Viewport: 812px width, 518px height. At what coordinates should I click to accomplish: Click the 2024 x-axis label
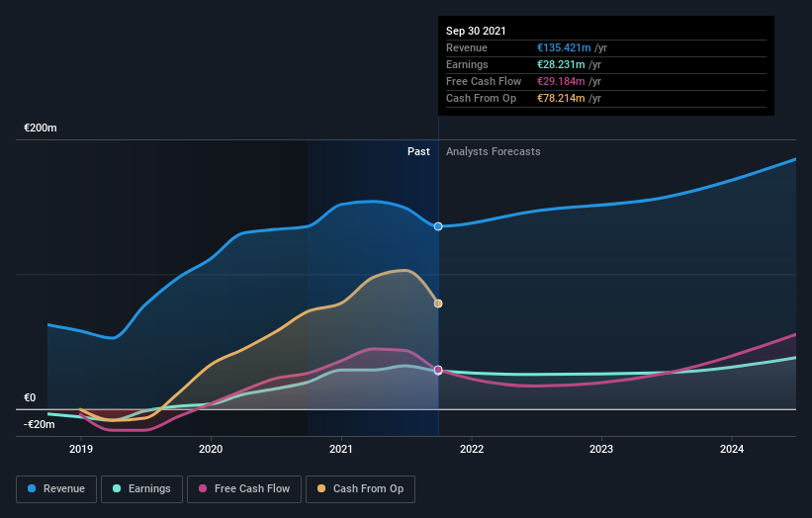tap(732, 449)
